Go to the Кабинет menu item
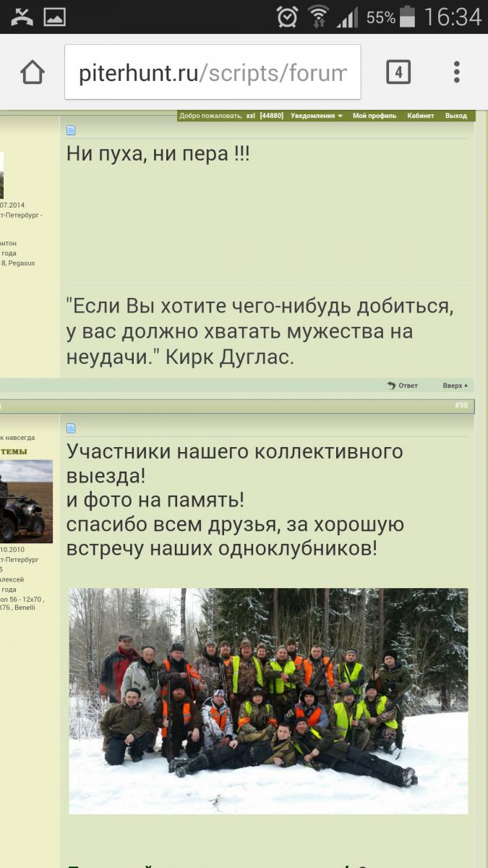 point(420,116)
